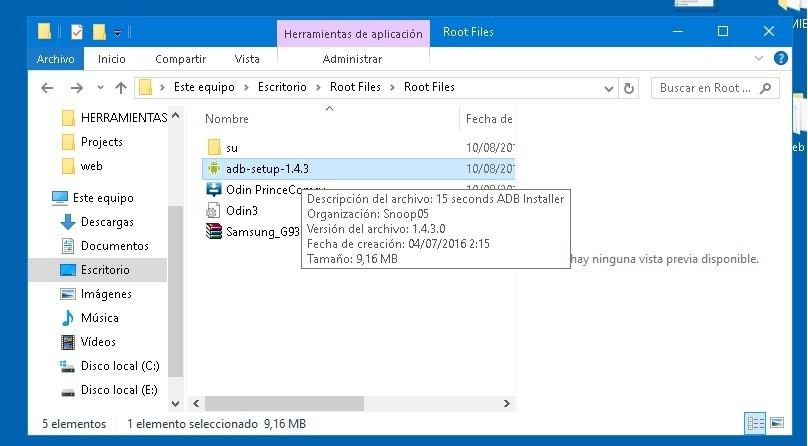Viewport: 808px width, 446px height.
Task: Switch to large icons view in status bar
Action: pyautogui.click(x=777, y=423)
